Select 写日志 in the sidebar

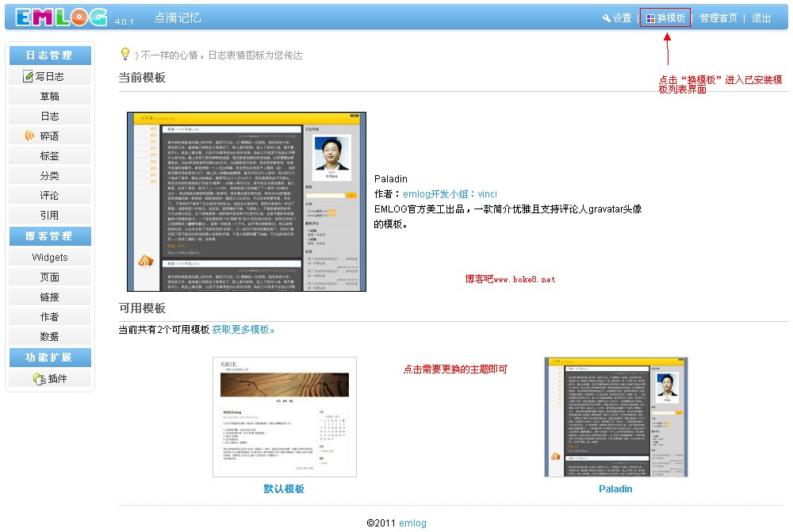pos(50,76)
